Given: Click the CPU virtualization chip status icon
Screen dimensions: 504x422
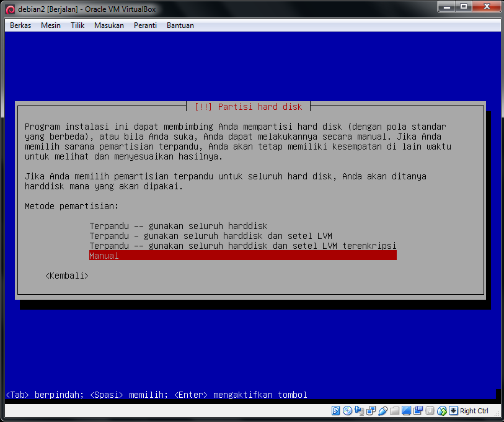Looking at the screenshot, I should click(x=430, y=410).
